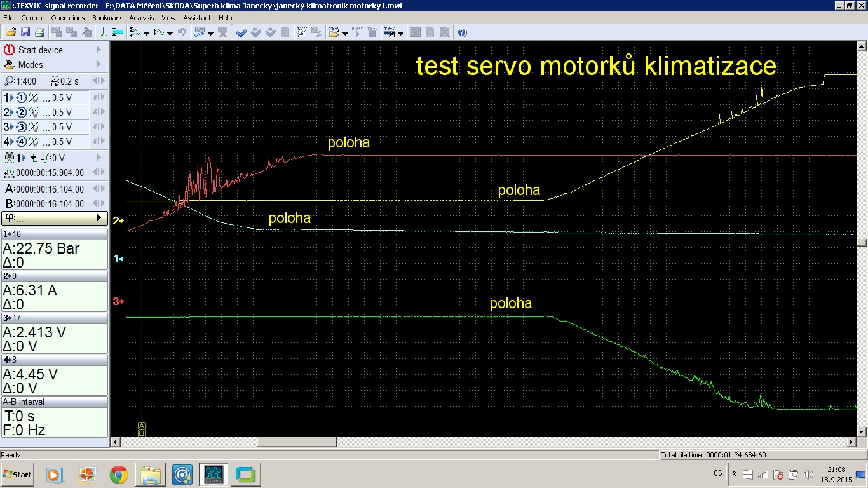
Task: Click the horizontal timeline scrollbar thumb
Action: (296, 442)
